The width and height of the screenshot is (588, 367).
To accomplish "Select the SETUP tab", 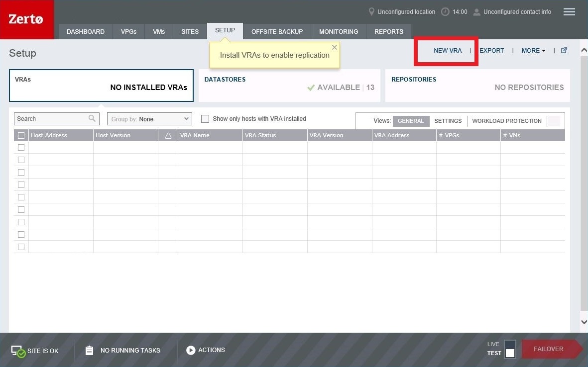I will click(x=225, y=31).
